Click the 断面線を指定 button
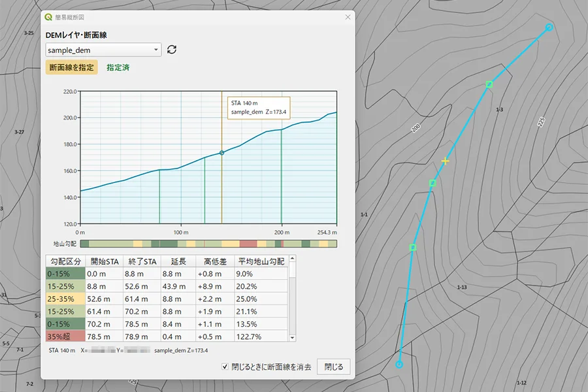Image resolution: width=588 pixels, height=392 pixels. (72, 67)
